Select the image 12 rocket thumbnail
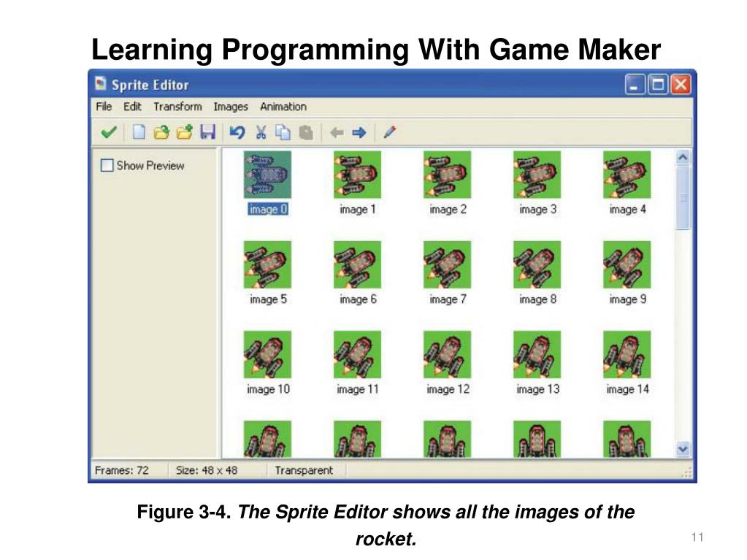The height and width of the screenshot is (560, 747). 448,355
